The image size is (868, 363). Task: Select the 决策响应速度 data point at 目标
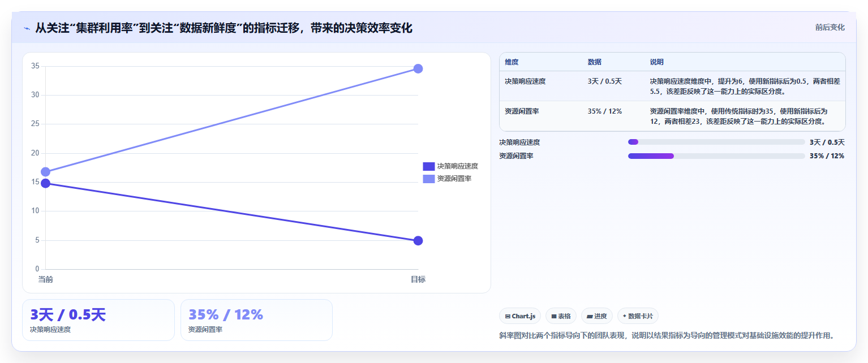tap(418, 241)
